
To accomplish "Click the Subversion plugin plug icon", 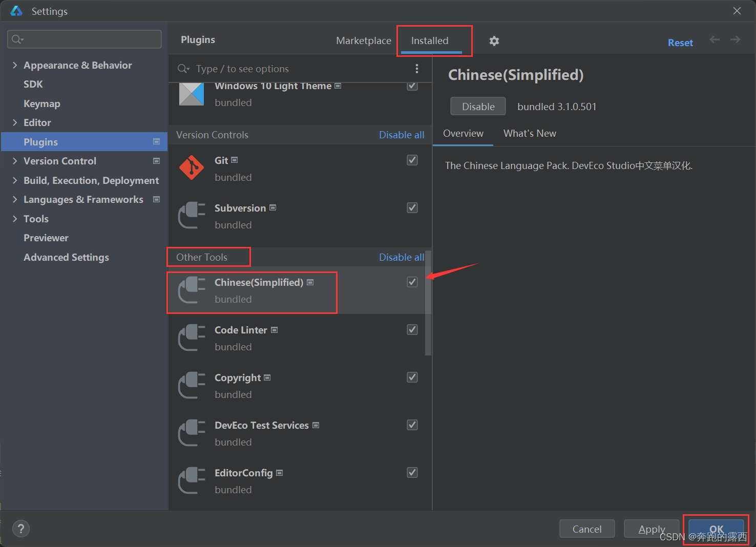I will (192, 215).
